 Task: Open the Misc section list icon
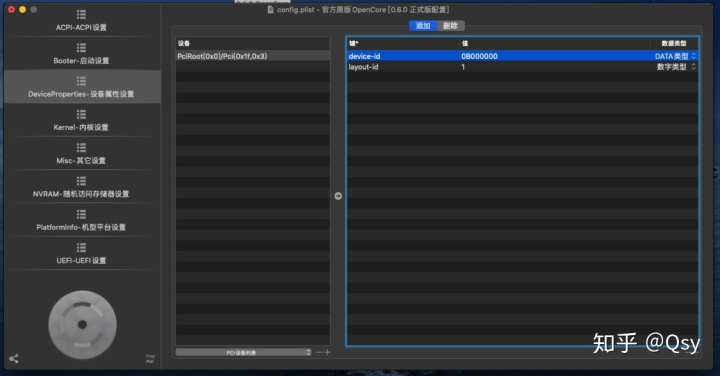click(81, 147)
